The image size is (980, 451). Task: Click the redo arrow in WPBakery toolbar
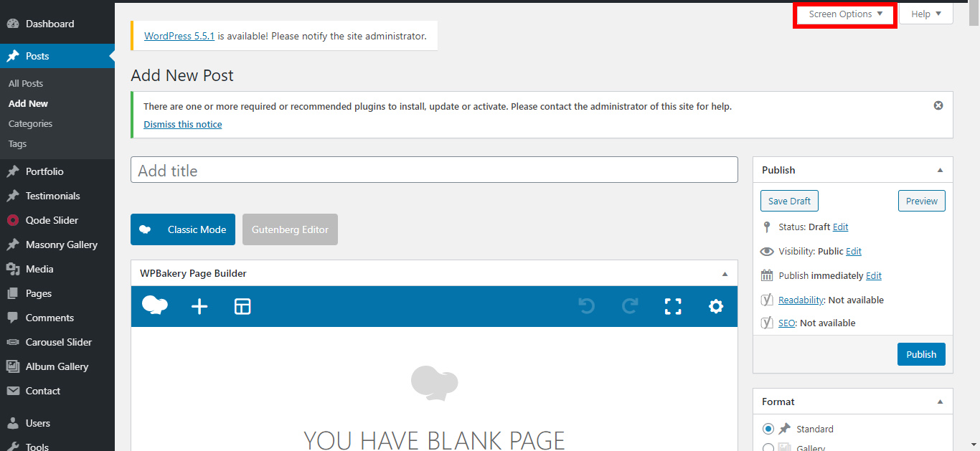(x=630, y=307)
